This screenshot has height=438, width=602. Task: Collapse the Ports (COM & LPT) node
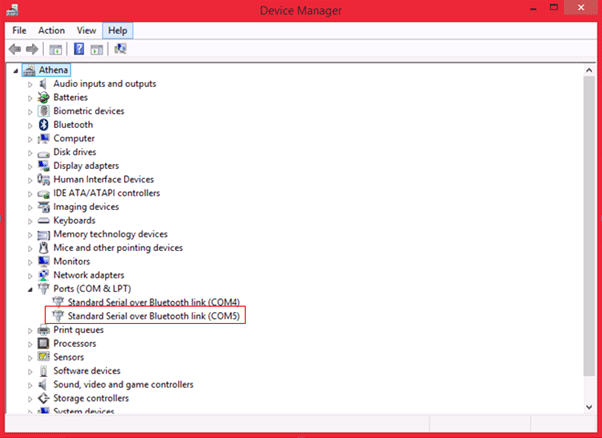(30, 289)
